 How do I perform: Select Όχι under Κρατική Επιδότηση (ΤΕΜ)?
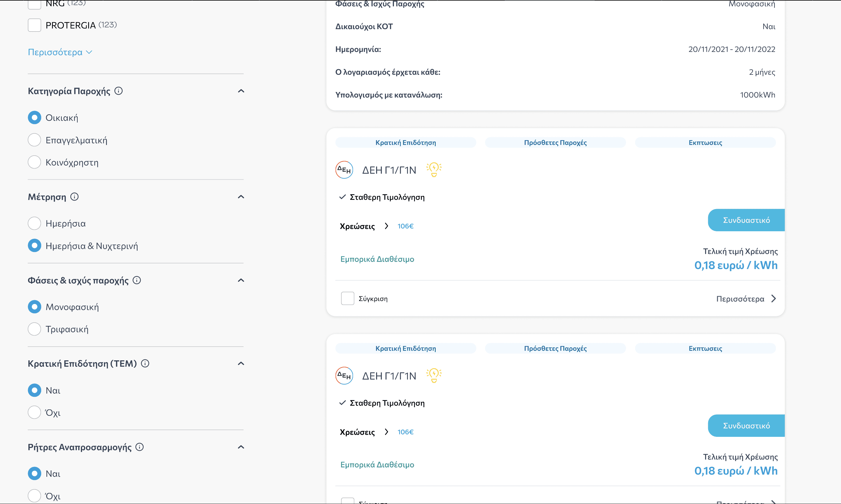click(x=34, y=412)
